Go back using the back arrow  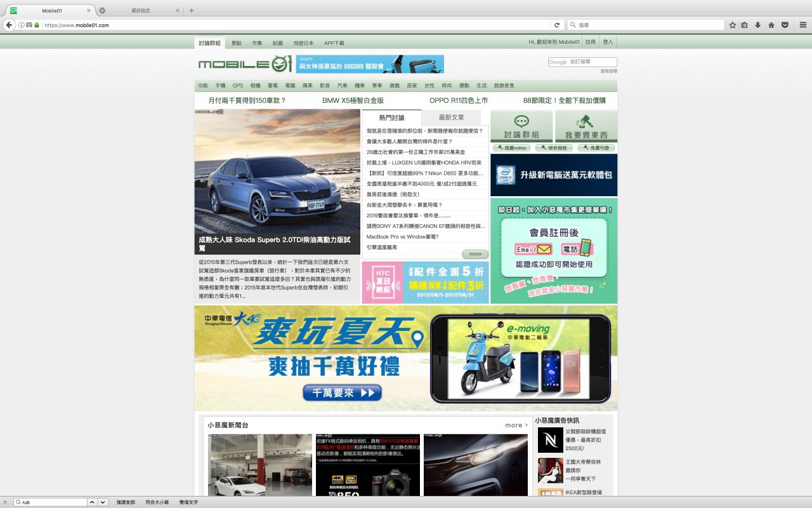click(x=9, y=25)
